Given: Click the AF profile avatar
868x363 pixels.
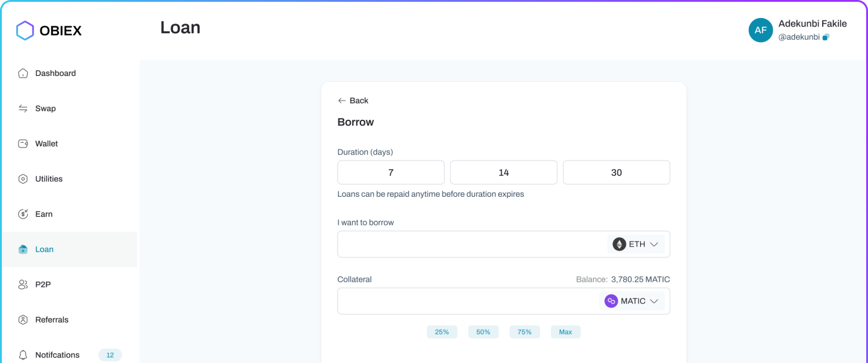Looking at the screenshot, I should pyautogui.click(x=760, y=30).
